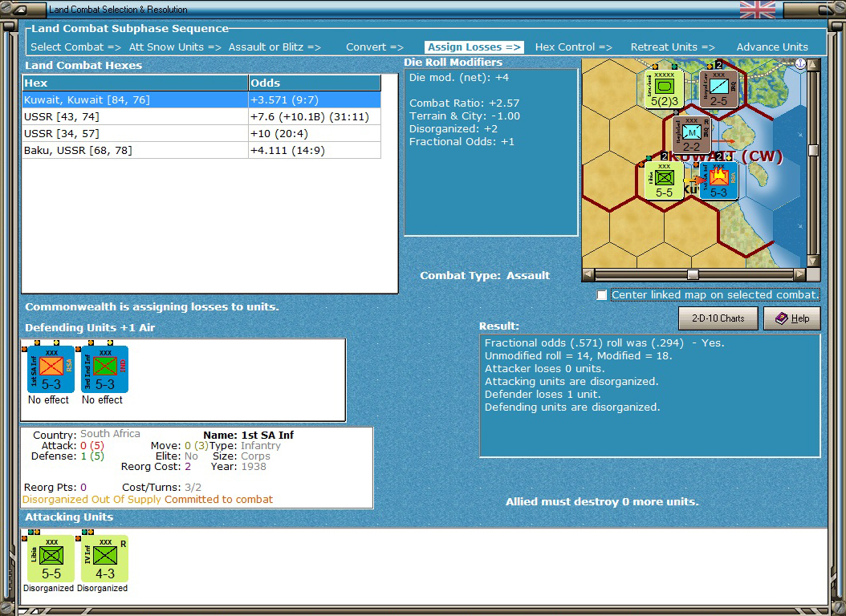The image size is (846, 616).
Task: Click the map's vertical scrollbar thumb
Action: [813, 150]
